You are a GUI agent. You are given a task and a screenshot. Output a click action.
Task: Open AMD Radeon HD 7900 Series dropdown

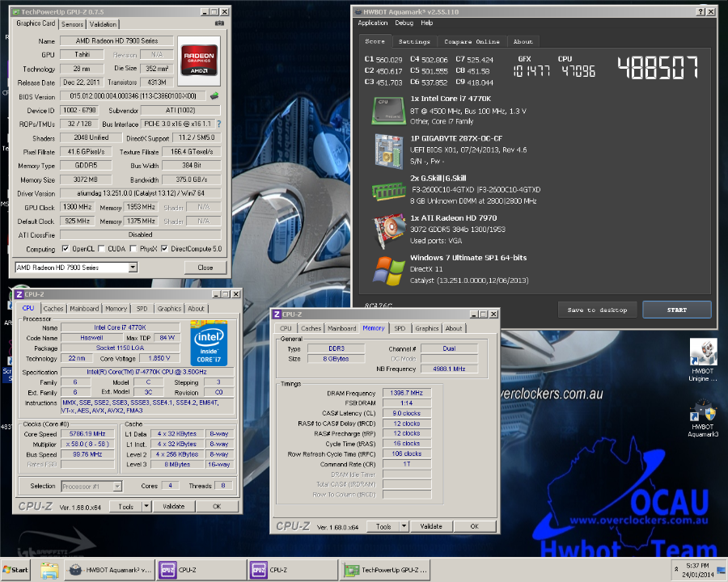[133, 268]
